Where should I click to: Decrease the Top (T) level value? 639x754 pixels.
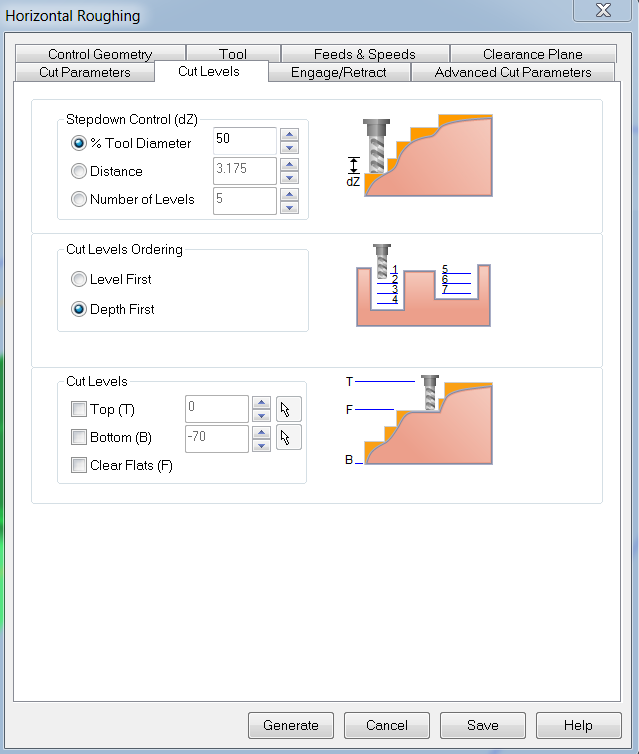click(x=262, y=415)
